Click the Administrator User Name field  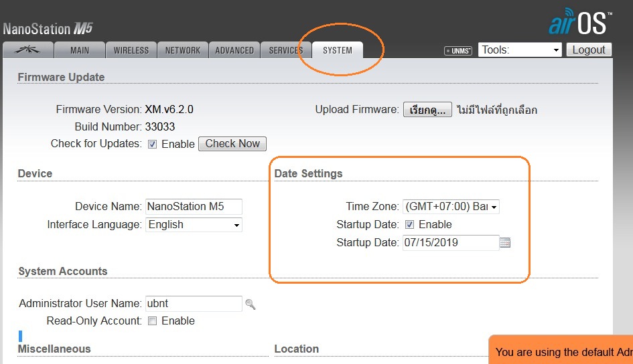click(x=194, y=304)
